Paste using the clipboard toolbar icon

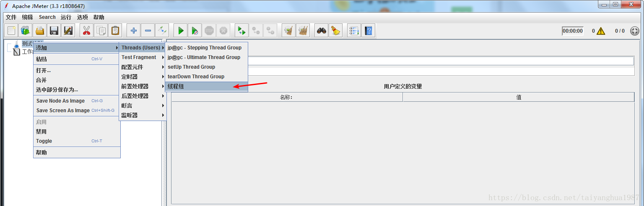coord(115,31)
